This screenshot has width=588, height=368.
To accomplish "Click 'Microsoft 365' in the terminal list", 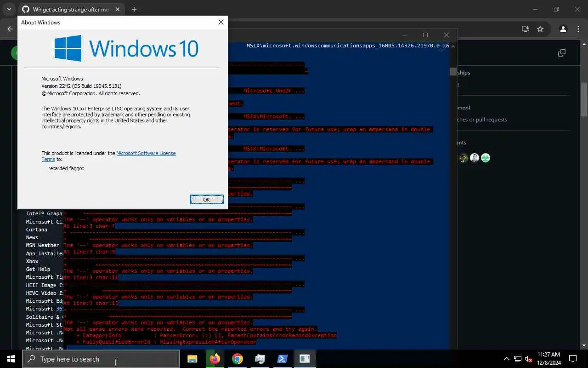I will click(x=45, y=309).
